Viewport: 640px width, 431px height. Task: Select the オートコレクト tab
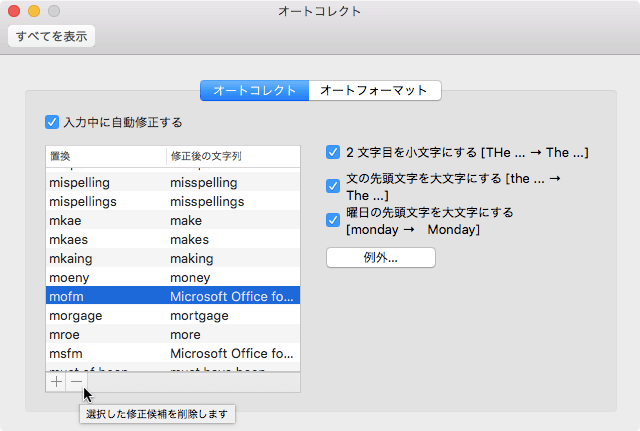tap(255, 90)
